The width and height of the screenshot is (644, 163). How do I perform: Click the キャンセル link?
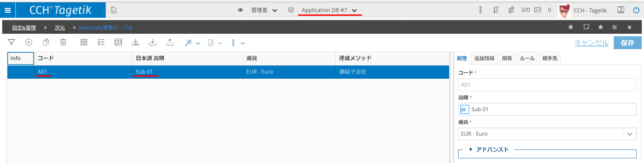[591, 43]
